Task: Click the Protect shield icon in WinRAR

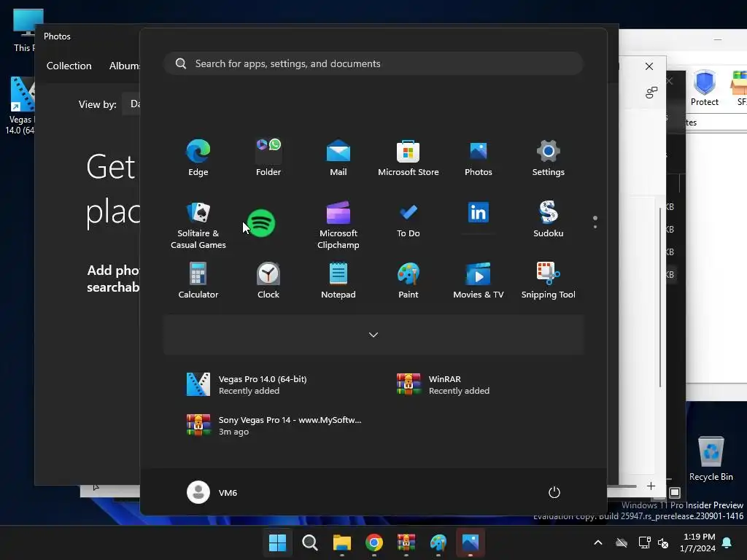Action: [704, 88]
